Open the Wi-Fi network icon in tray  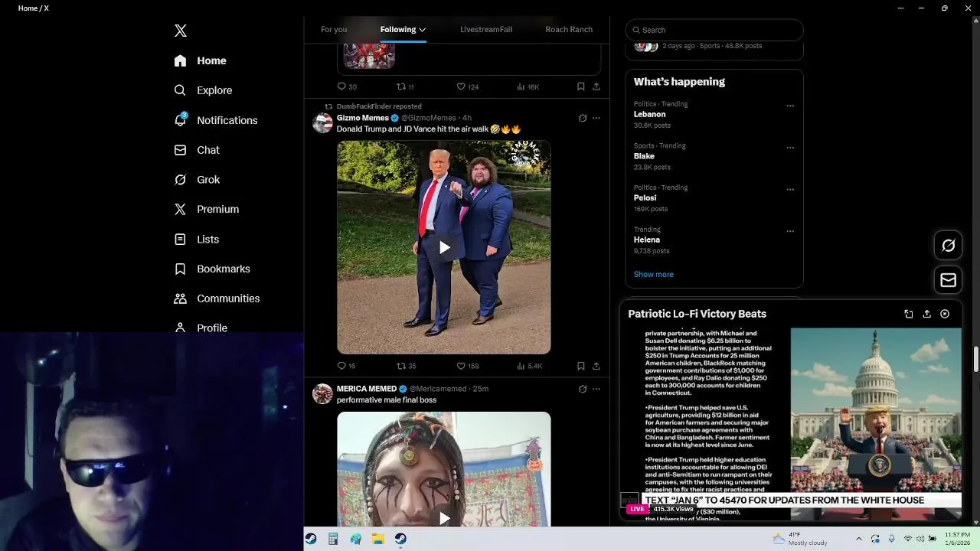[x=907, y=539]
